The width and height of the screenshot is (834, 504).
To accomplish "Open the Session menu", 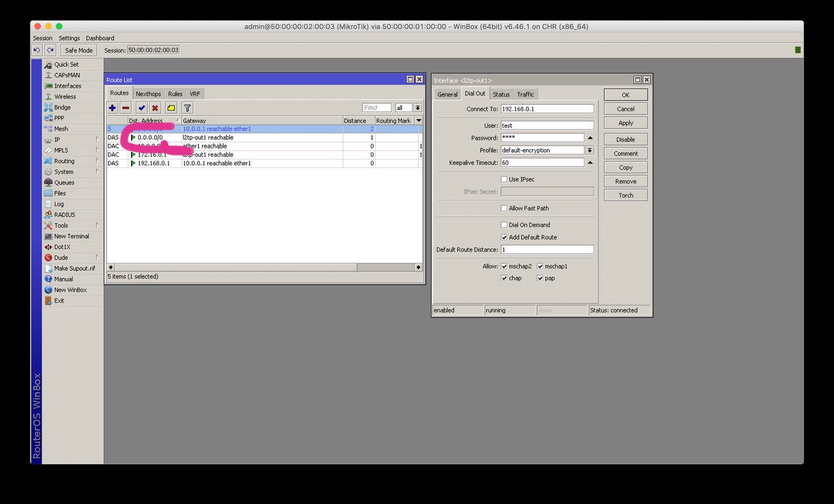I will tap(42, 38).
